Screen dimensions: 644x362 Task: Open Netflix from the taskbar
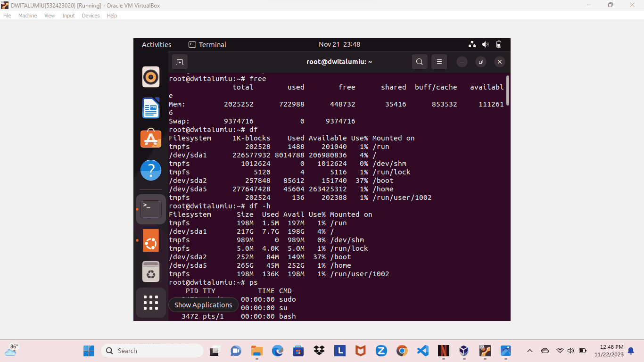point(444,351)
